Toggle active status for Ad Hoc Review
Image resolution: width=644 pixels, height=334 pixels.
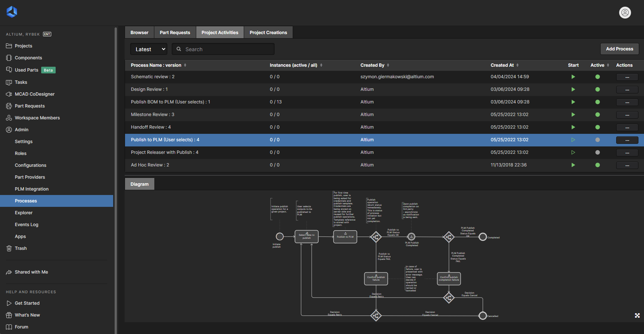598,165
